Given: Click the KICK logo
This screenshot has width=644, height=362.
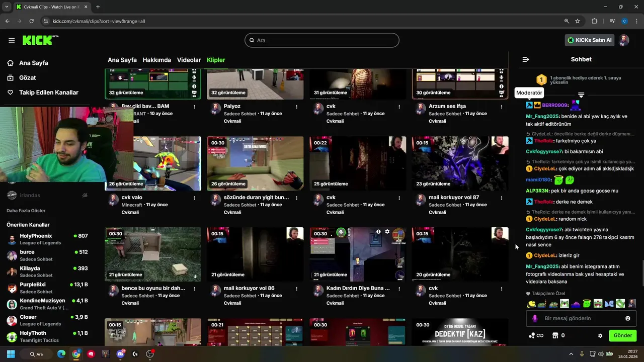Looking at the screenshot, I should [x=40, y=40].
